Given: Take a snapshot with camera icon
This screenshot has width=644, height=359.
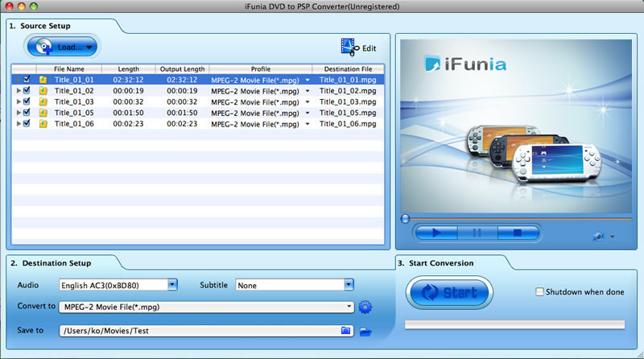Looking at the screenshot, I should 598,237.
